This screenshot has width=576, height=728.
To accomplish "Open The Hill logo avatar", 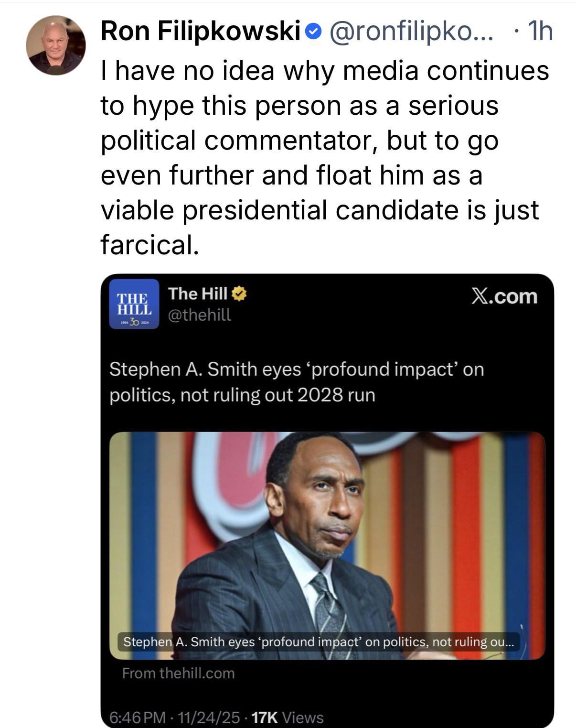I will [134, 304].
